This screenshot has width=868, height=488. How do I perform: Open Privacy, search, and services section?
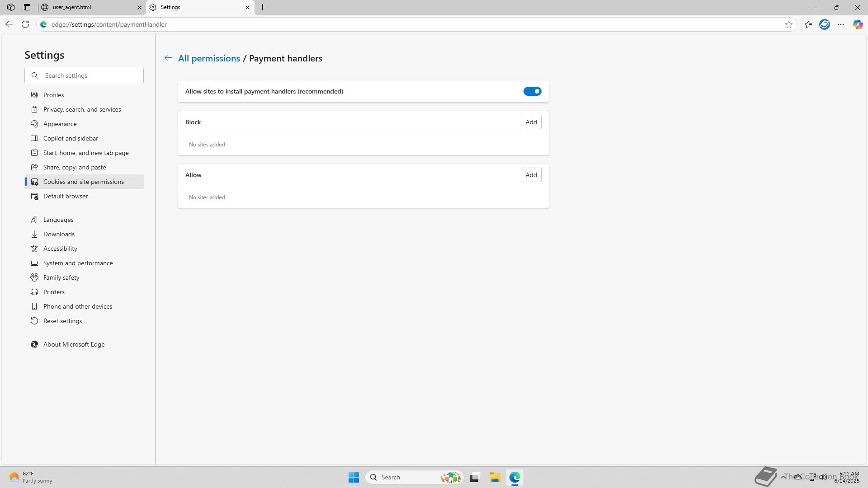point(82,109)
